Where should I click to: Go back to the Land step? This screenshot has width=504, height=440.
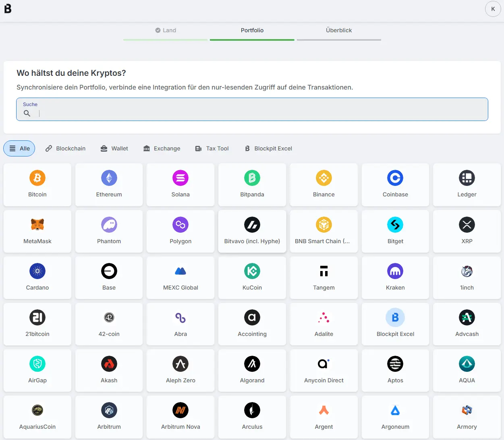166,30
